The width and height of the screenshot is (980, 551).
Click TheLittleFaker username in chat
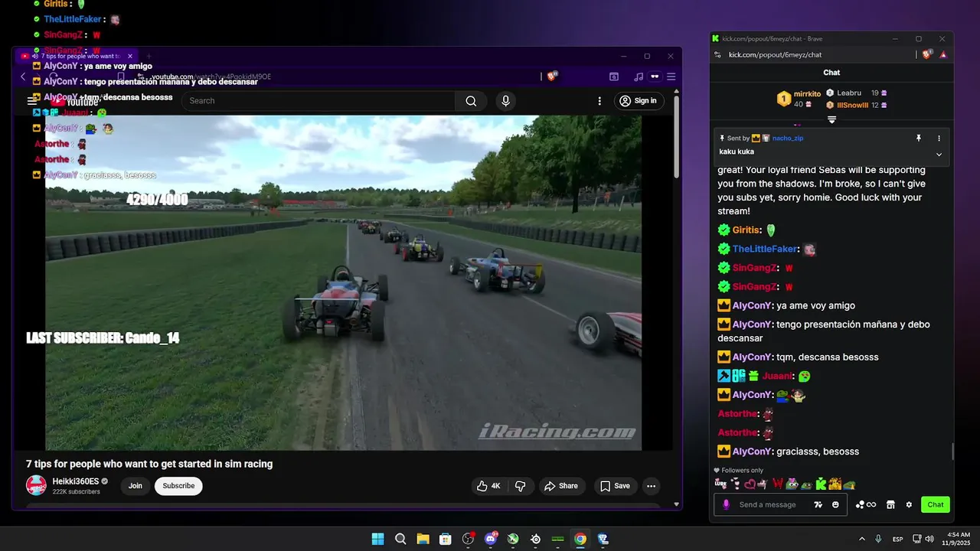point(765,249)
